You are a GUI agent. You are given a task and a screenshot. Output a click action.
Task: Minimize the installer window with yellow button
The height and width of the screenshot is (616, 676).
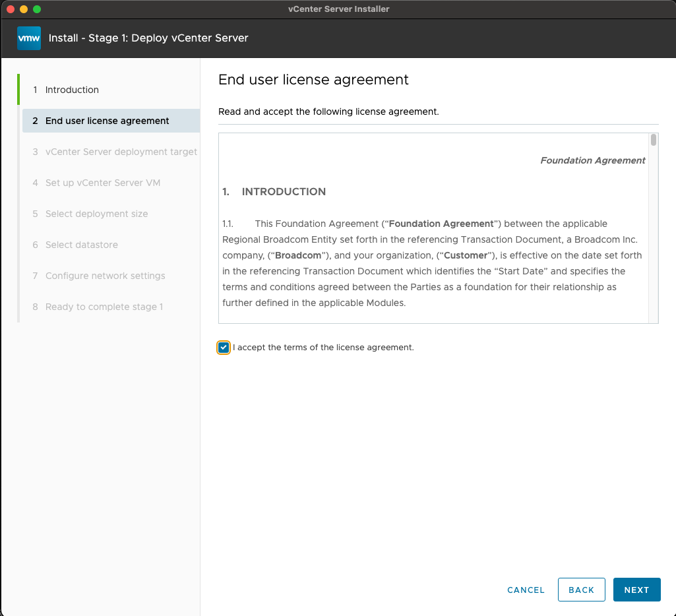24,9
